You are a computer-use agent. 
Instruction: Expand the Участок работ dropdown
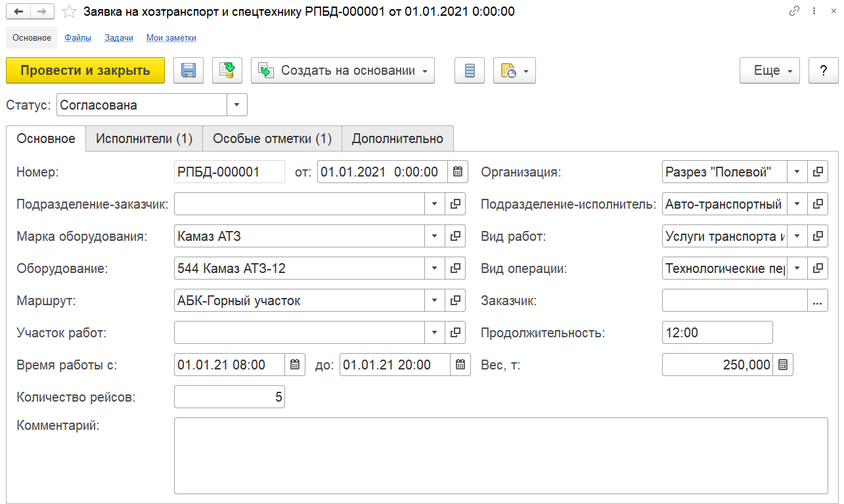pos(434,333)
